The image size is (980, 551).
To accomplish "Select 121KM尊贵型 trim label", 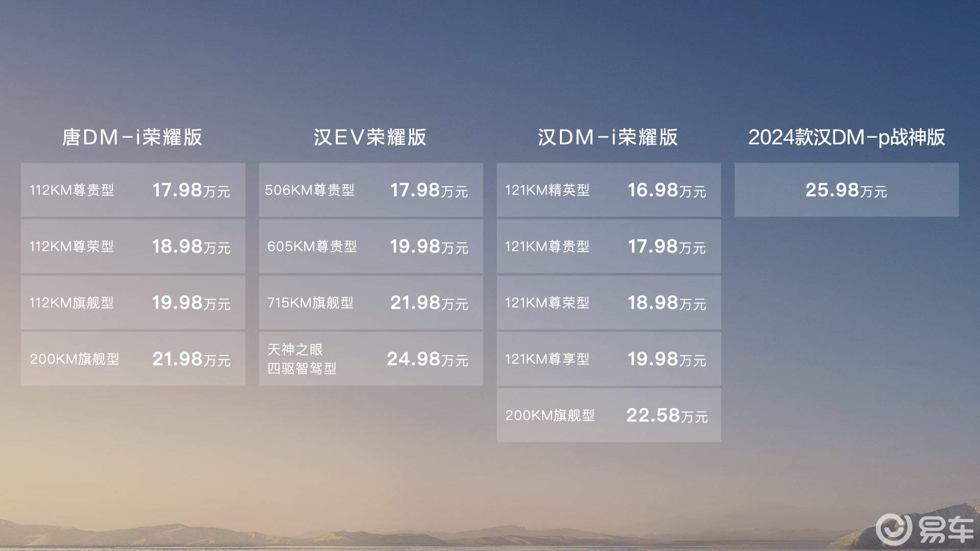I will pos(547,246).
